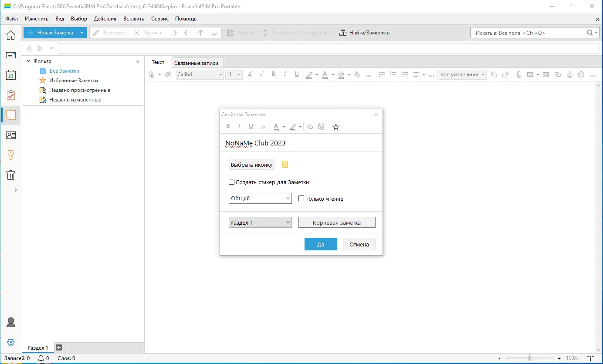Open the Notes module in sidebar
603x364 pixels.
(10, 115)
